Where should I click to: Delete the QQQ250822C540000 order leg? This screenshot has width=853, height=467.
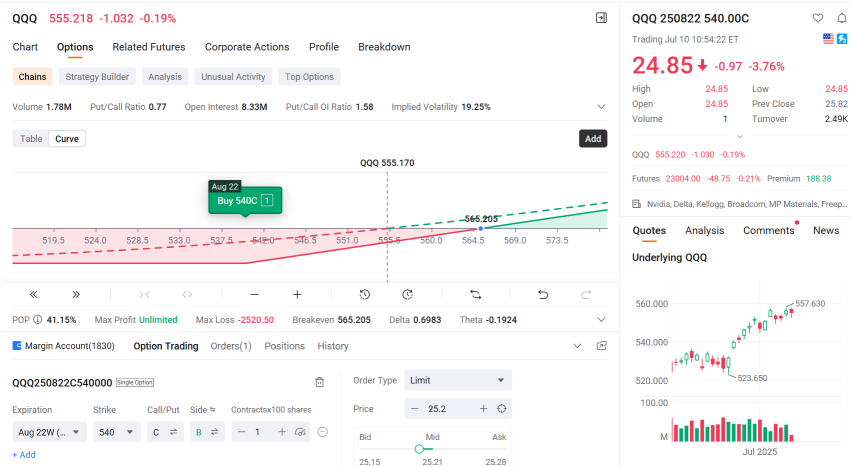[320, 382]
